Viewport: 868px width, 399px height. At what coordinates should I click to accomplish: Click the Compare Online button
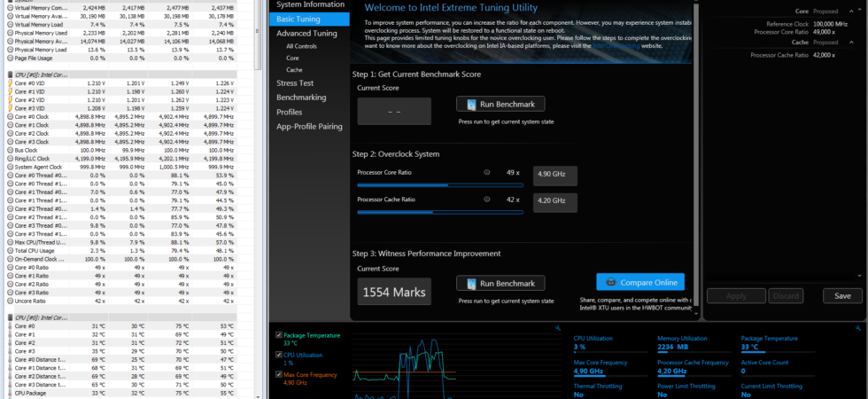(640, 282)
